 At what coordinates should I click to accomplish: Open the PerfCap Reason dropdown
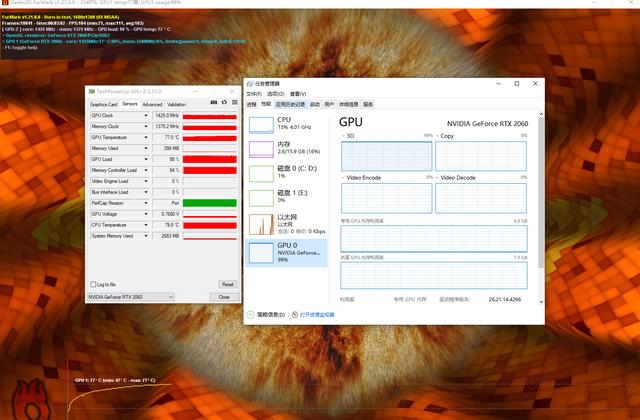pyautogui.click(x=146, y=203)
